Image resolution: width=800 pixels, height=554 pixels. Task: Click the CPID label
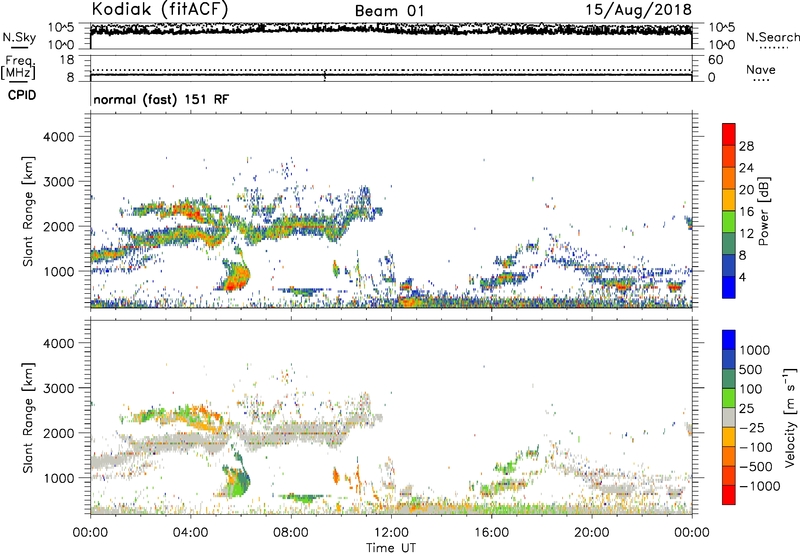pos(22,95)
